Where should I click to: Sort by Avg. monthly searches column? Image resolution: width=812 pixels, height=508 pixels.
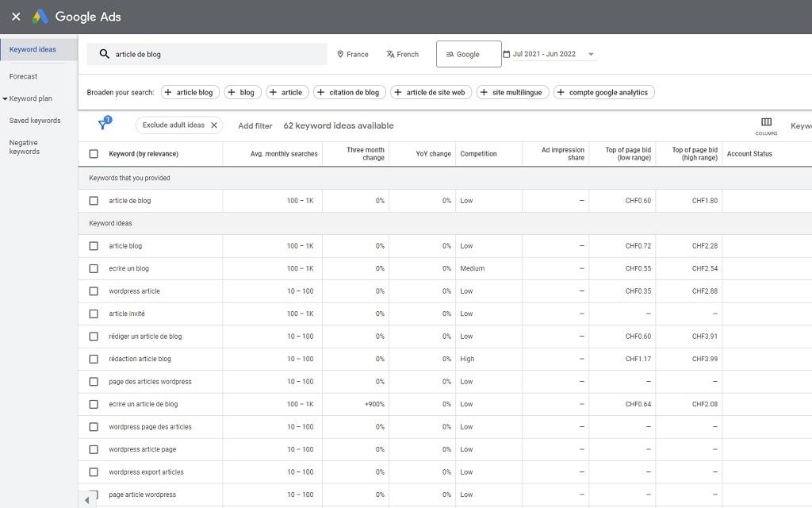coord(284,154)
